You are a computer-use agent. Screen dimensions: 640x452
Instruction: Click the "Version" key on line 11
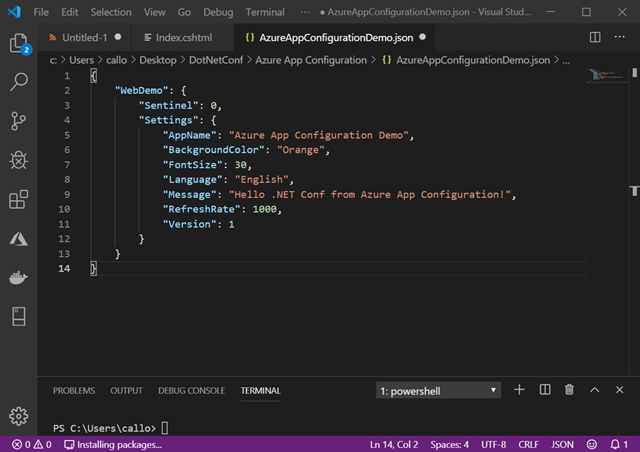pyautogui.click(x=189, y=224)
